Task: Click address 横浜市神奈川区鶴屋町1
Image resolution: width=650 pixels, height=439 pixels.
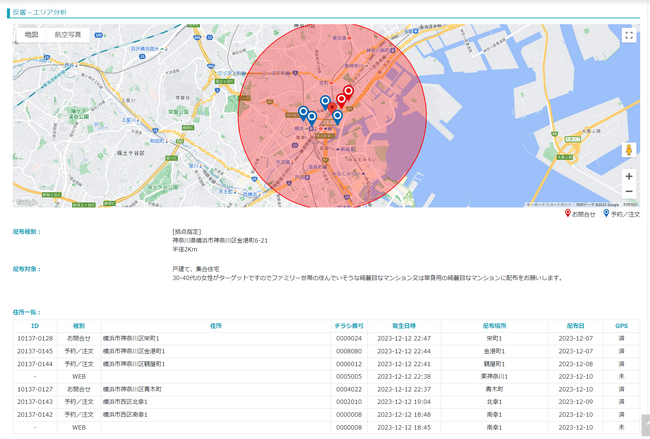Action: click(x=134, y=364)
